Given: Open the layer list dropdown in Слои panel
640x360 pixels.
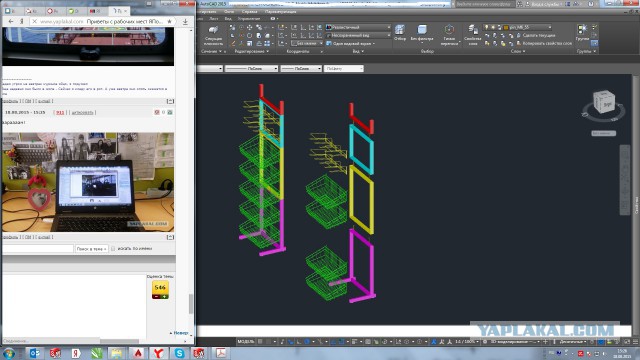Looking at the screenshot, I should point(518,27).
